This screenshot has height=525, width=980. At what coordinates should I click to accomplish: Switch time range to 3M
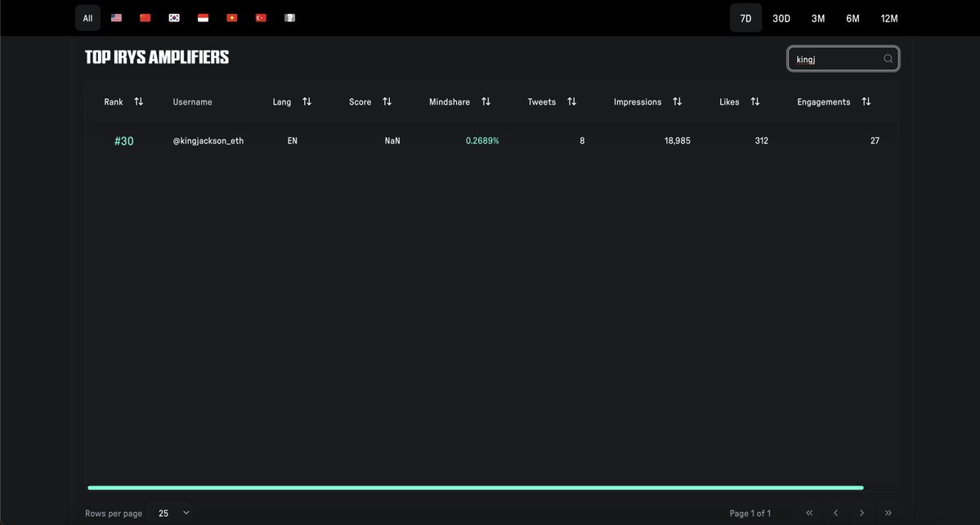[818, 19]
